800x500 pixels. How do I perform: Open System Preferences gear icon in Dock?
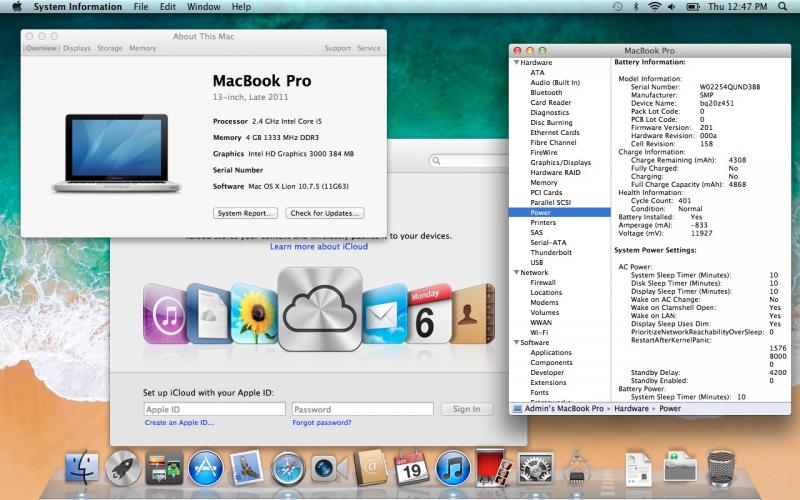[x=535, y=468]
